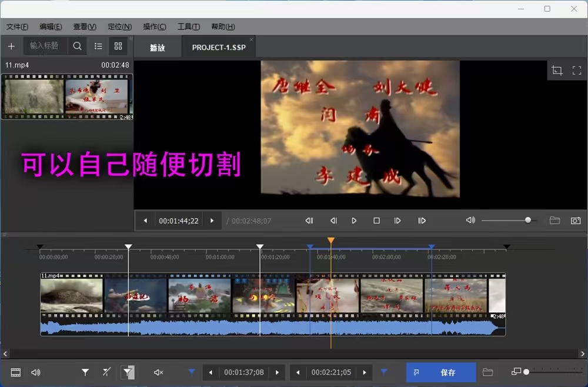Step forward one frame
This screenshot has width=588, height=387.
pos(397,221)
